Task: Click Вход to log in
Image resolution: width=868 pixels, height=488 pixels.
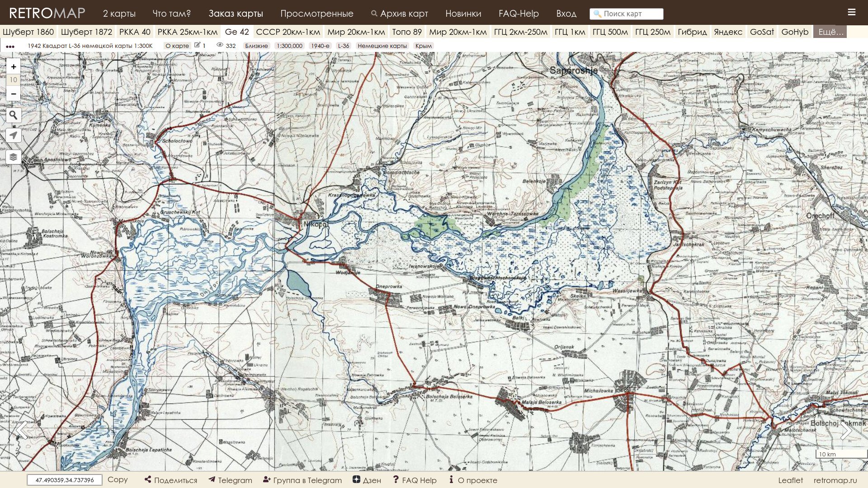Action: coord(566,14)
